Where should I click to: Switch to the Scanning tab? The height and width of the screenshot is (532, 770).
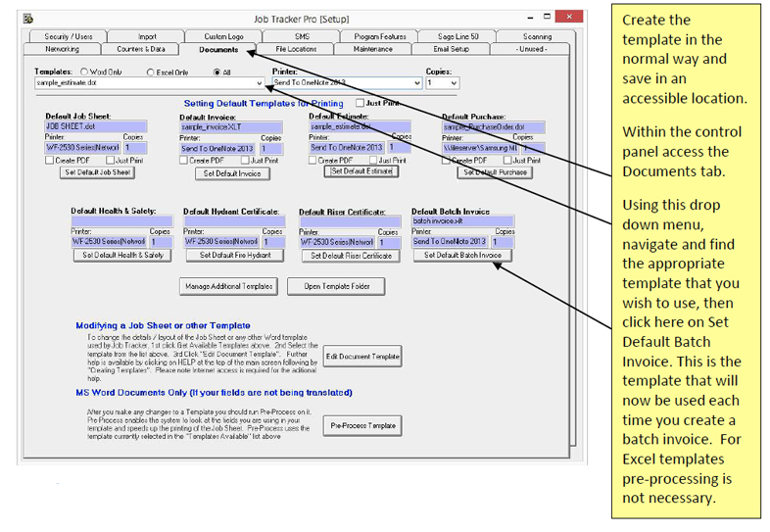(537, 36)
